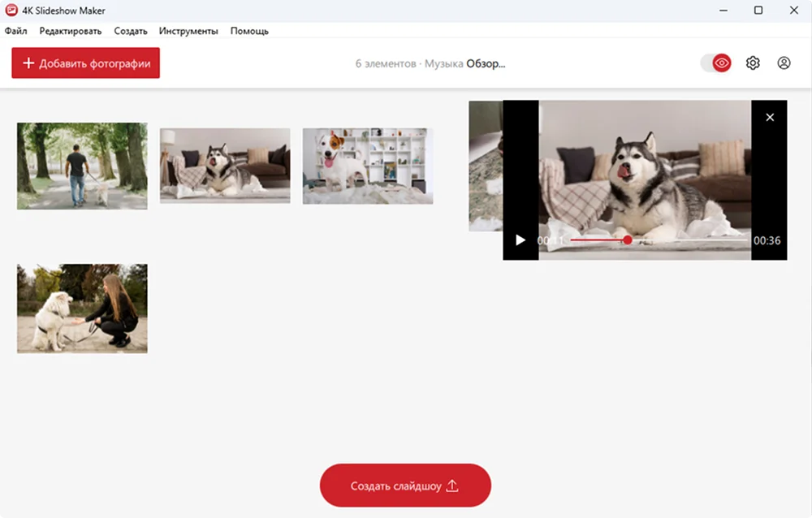This screenshot has height=518, width=812.
Task: Click the video playback progress slider
Action: pos(627,240)
